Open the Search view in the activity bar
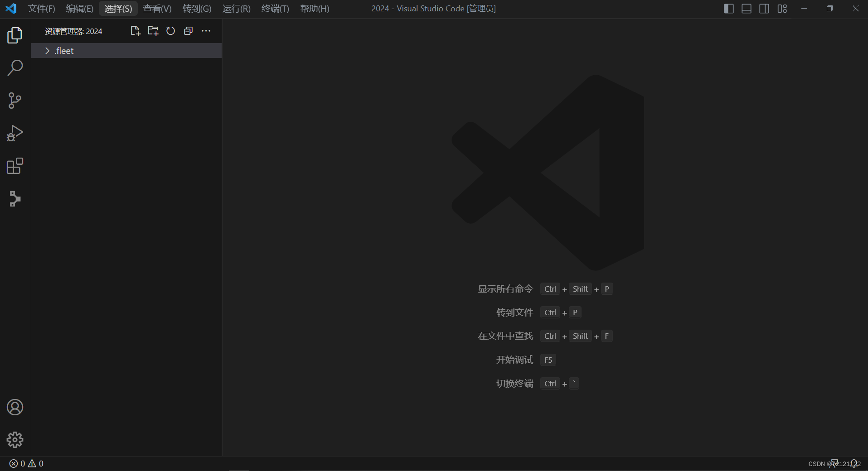 (x=15, y=67)
